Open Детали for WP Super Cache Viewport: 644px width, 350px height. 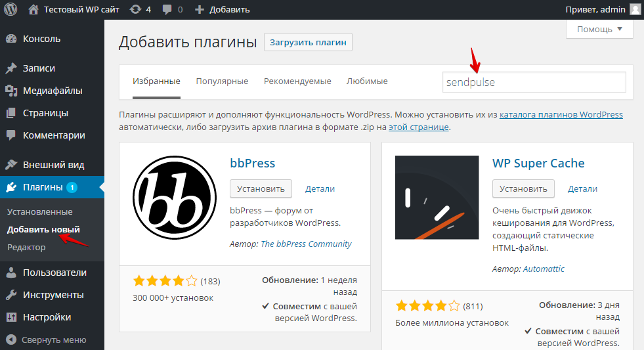(582, 189)
